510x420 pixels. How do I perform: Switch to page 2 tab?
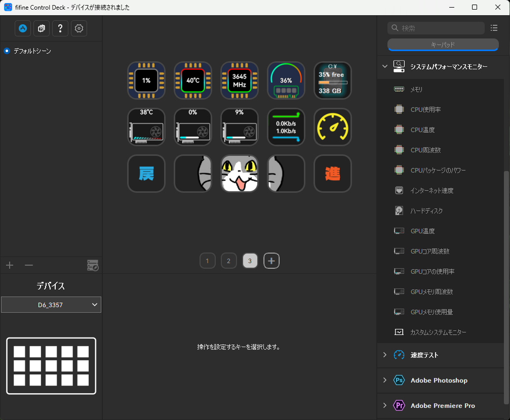point(228,261)
